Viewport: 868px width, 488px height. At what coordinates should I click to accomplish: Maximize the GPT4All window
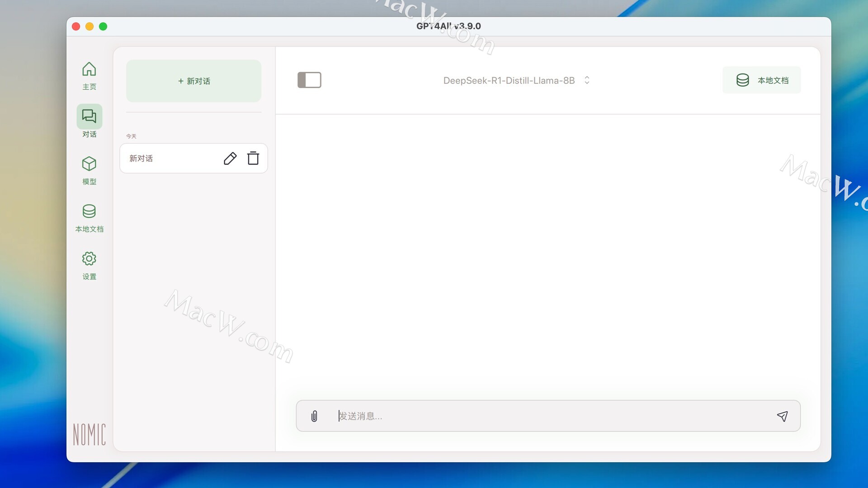[x=103, y=27]
